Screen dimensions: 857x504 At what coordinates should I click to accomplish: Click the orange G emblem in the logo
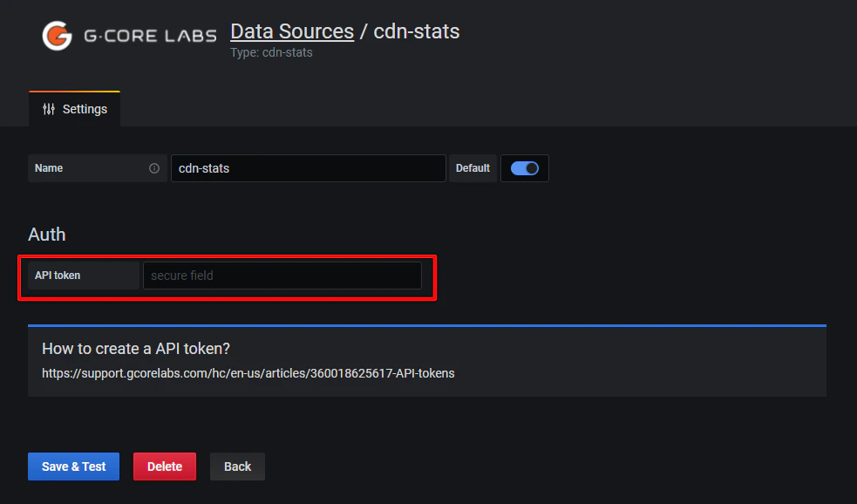point(56,35)
